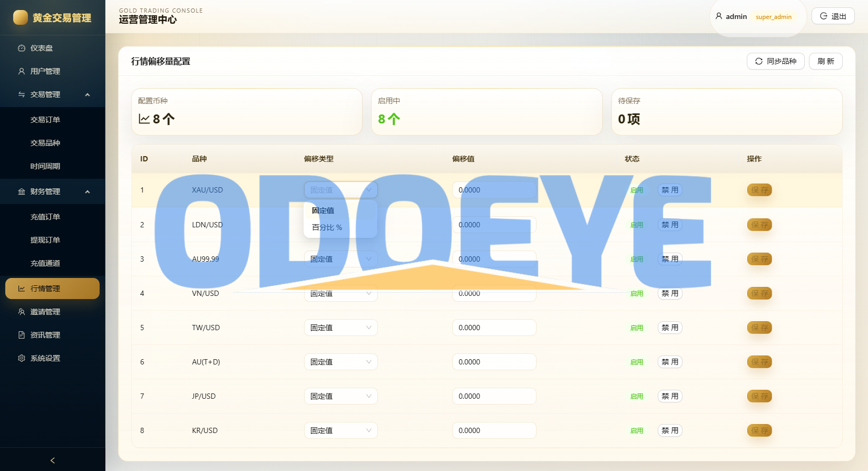Open the offset type dropdown for KR/USD

(x=341, y=430)
